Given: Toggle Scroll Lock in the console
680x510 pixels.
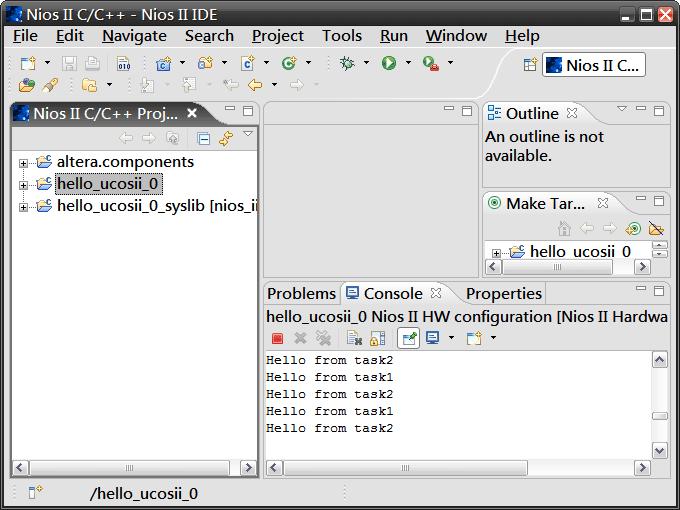Looking at the screenshot, I should pyautogui.click(x=377, y=338).
